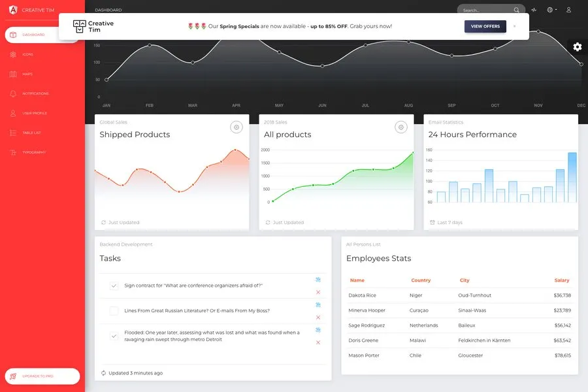Dismiss the Spring Specials banner
This screenshot has height=392, width=588.
coord(514,26)
